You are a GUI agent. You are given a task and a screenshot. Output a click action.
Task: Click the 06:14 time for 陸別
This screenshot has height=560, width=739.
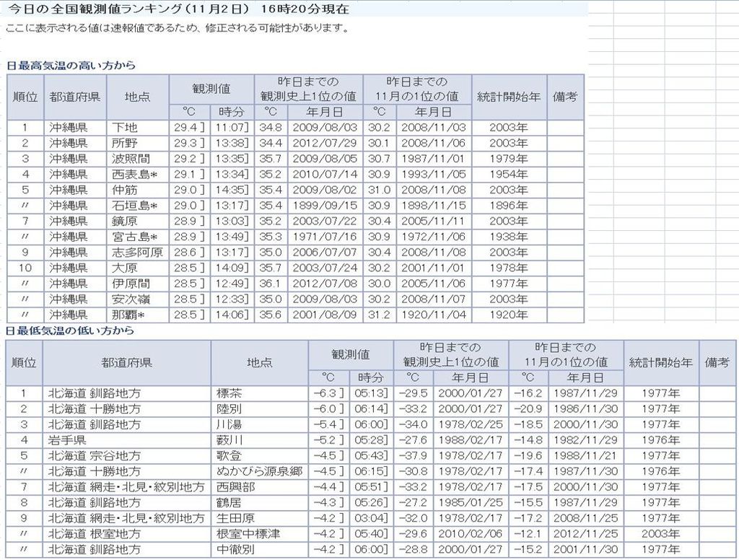(371, 408)
